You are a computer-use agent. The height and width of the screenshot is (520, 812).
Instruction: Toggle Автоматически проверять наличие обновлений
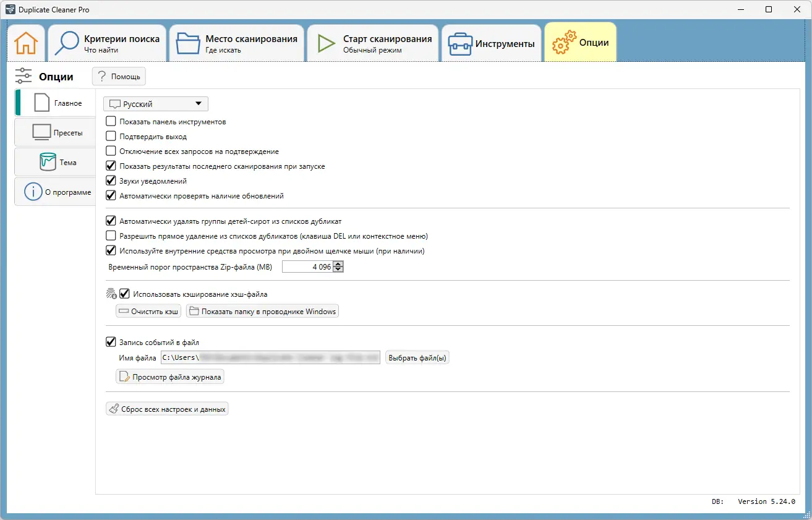[x=111, y=196]
